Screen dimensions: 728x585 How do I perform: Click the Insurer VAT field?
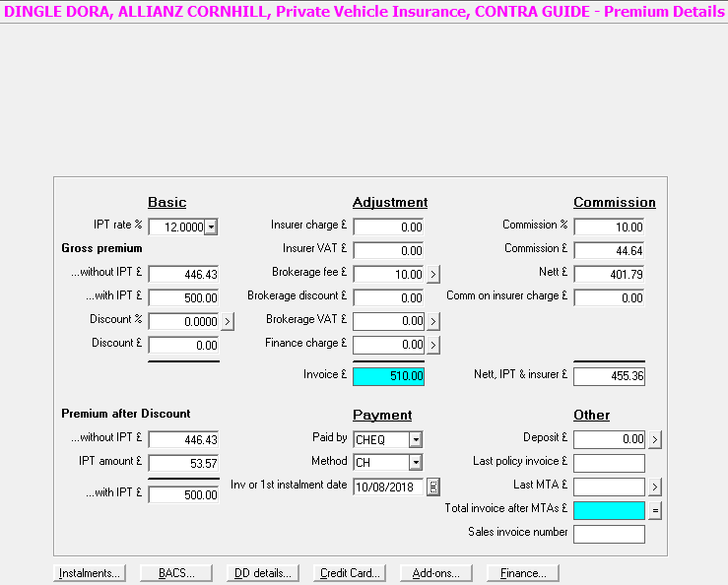tap(388, 251)
